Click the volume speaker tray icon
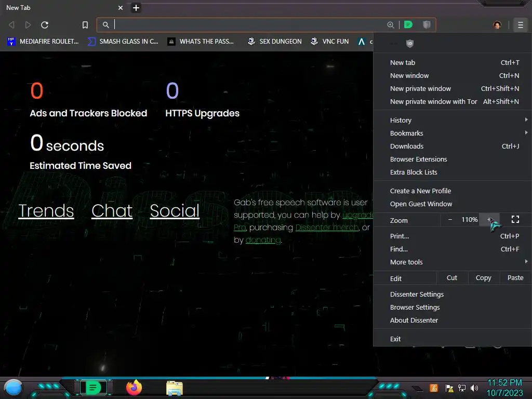Viewport: 532px width, 399px height. pyautogui.click(x=474, y=388)
